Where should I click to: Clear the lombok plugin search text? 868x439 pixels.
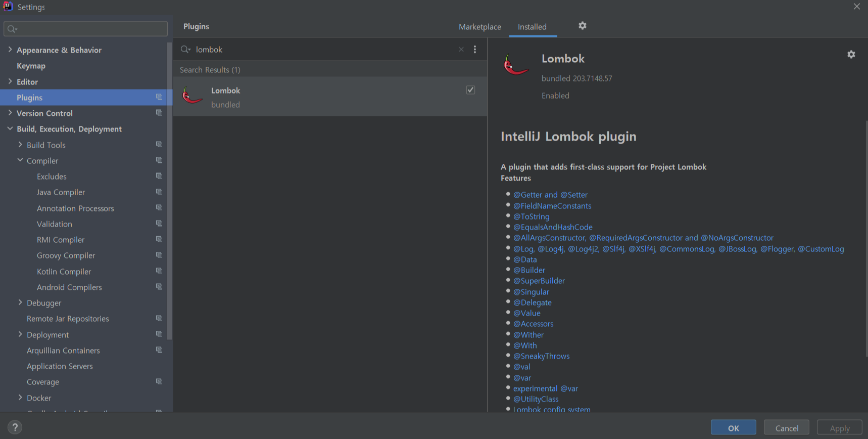461,49
